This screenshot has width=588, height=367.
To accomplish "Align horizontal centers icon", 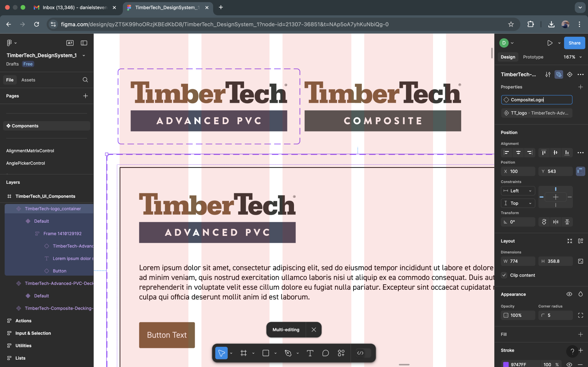I will pos(518,153).
